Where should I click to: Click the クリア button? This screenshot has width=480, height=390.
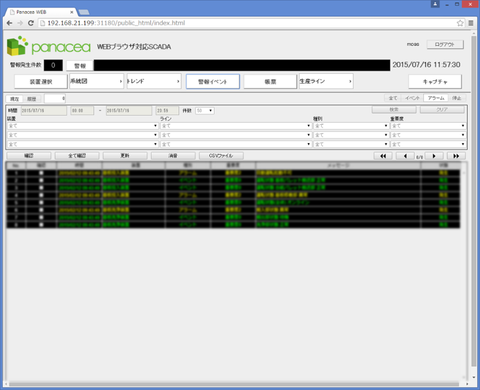[x=442, y=110]
